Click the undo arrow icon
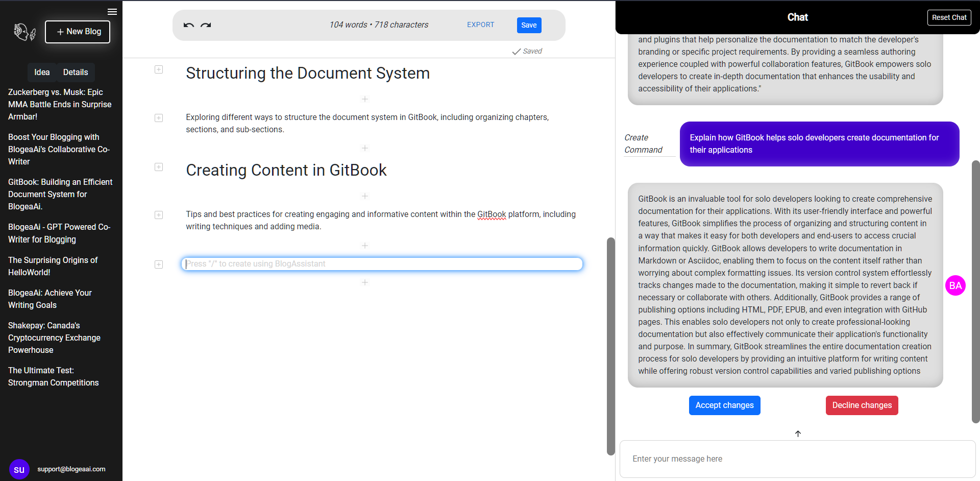This screenshot has width=980, height=481. [188, 25]
